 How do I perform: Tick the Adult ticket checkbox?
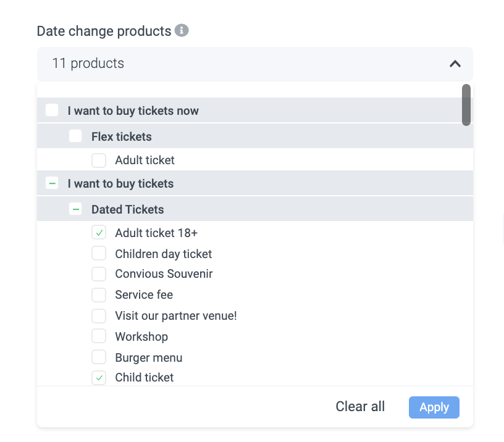99,161
